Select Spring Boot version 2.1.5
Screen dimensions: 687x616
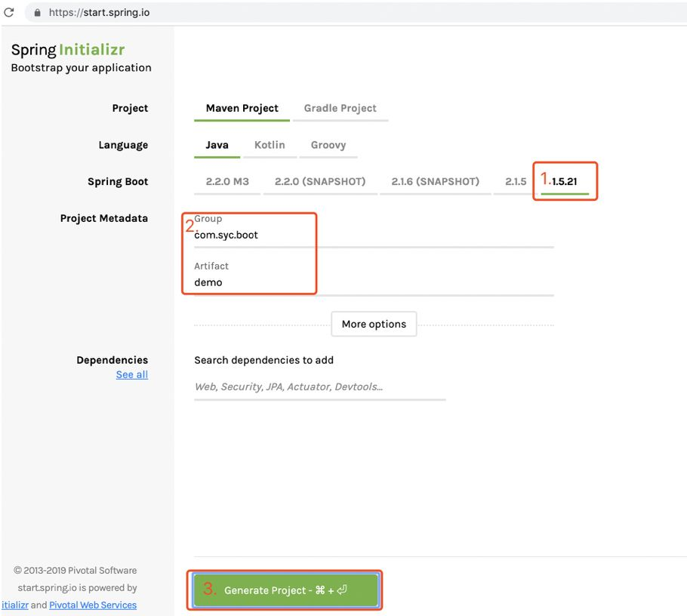[516, 181]
